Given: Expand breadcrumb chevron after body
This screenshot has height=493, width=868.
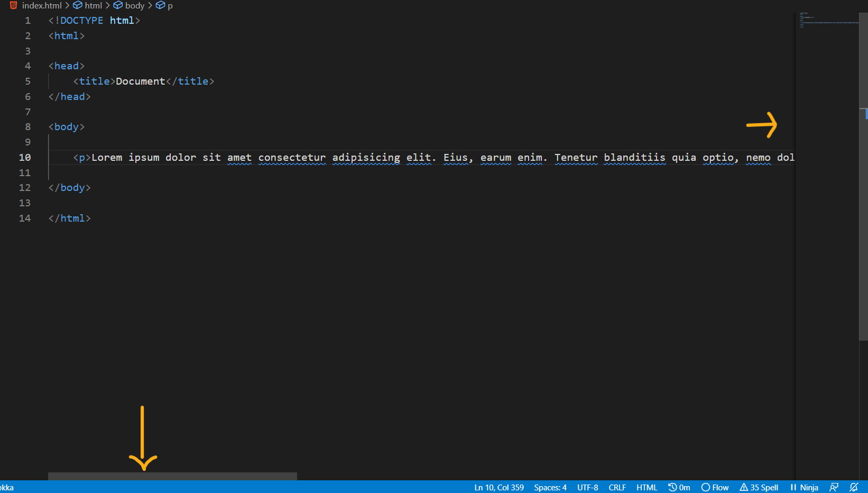Looking at the screenshot, I should (150, 5).
